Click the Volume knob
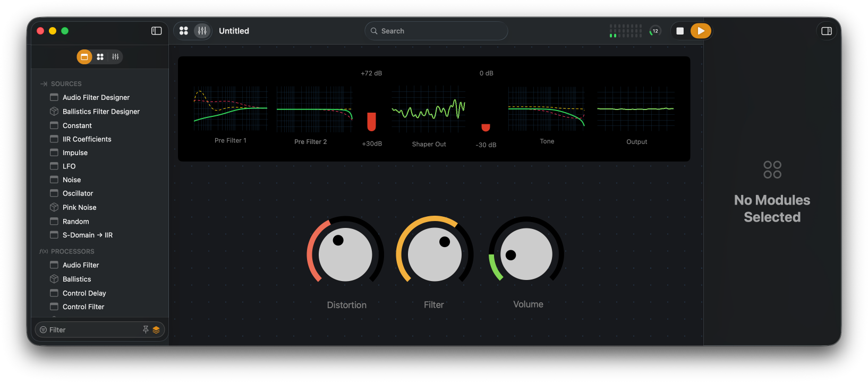868x382 pixels. [x=526, y=254]
